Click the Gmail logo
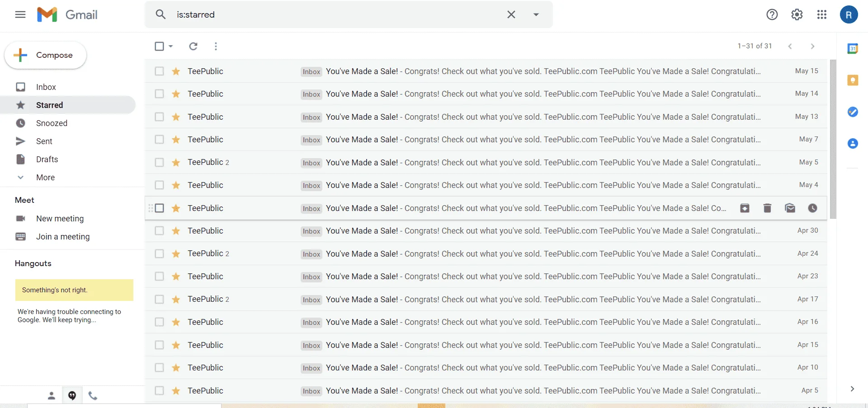The width and height of the screenshot is (868, 408). (x=67, y=14)
